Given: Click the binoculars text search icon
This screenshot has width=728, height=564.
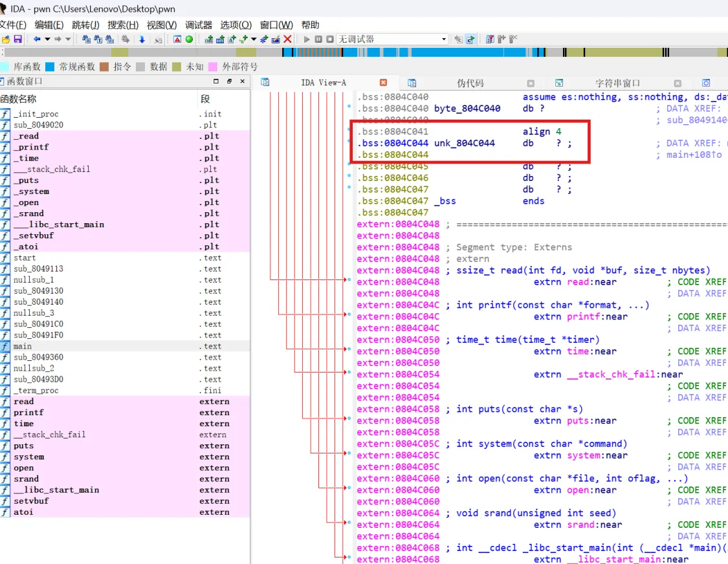Looking at the screenshot, I should (98, 39).
